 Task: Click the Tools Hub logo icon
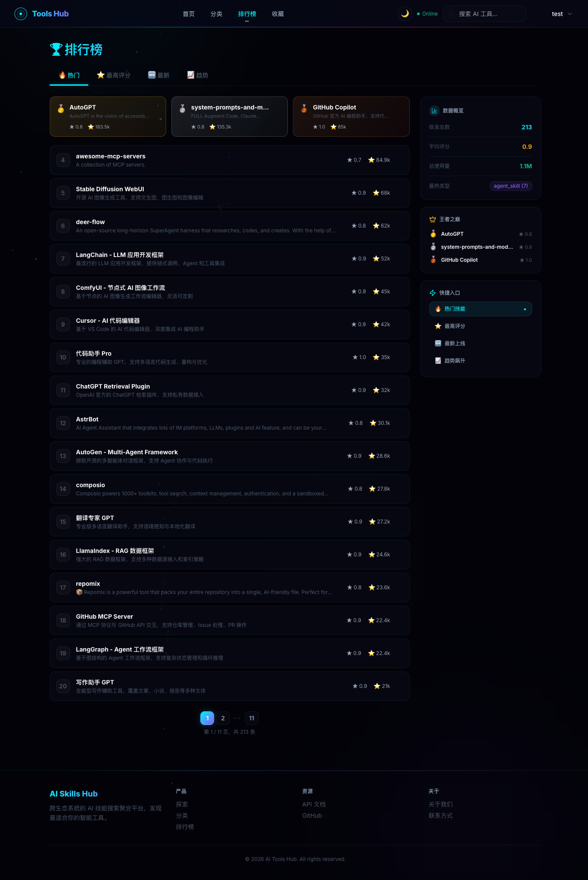(x=20, y=14)
